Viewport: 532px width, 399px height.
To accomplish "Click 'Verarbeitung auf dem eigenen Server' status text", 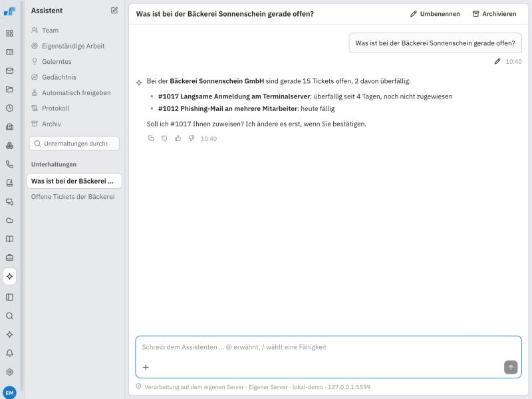I will click(x=194, y=387).
